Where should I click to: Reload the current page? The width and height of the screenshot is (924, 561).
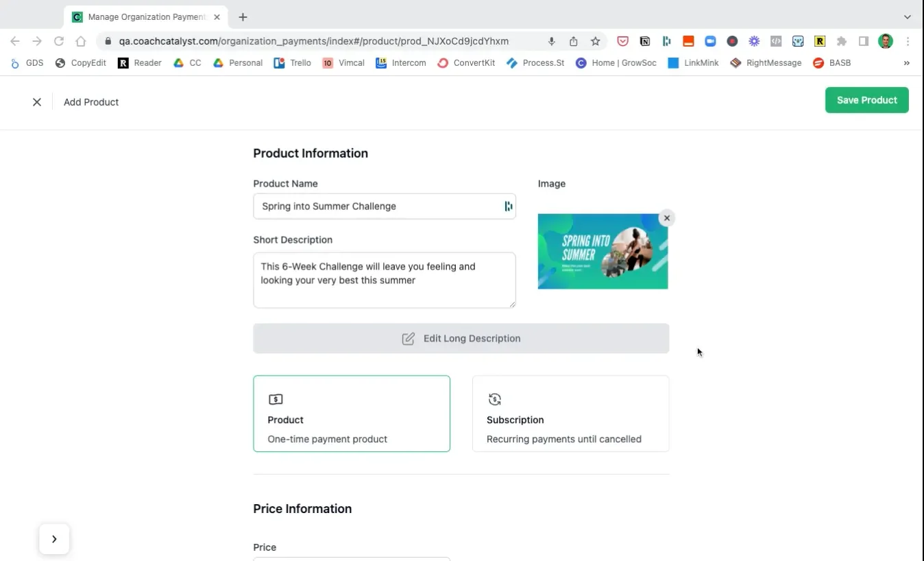coord(59,41)
